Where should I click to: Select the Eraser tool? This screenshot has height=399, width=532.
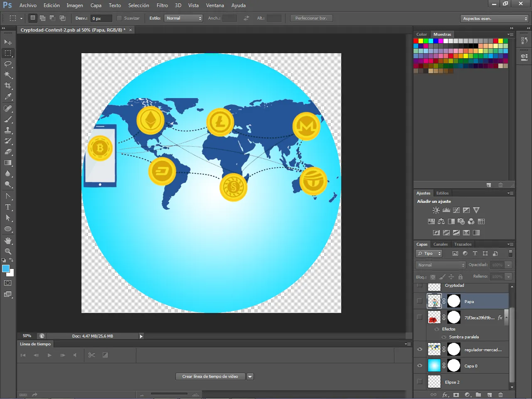click(x=8, y=152)
